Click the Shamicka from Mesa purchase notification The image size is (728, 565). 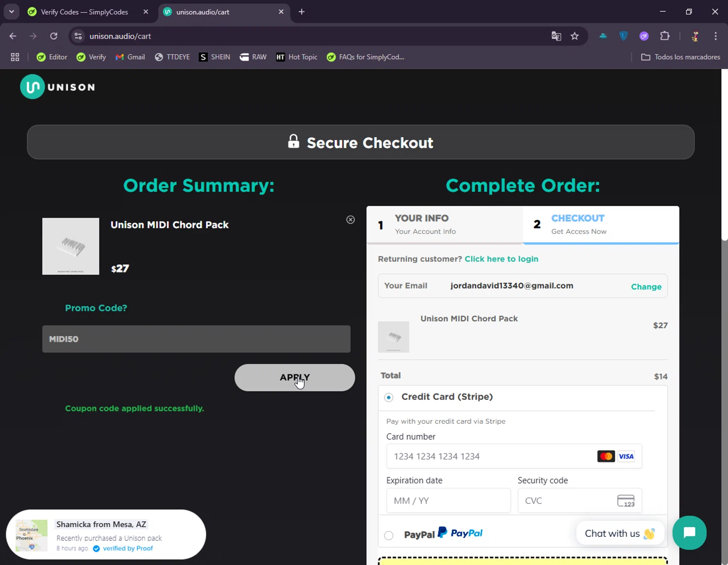coord(106,534)
